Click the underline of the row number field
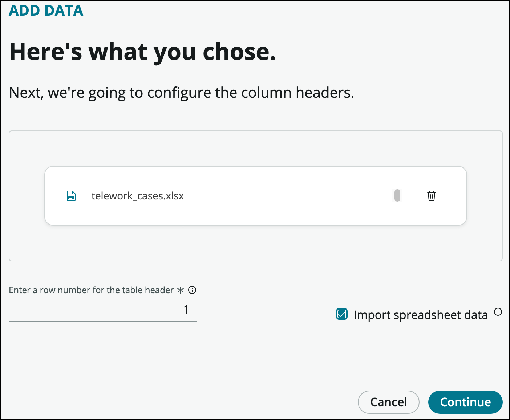The width and height of the screenshot is (510, 420). [102, 321]
